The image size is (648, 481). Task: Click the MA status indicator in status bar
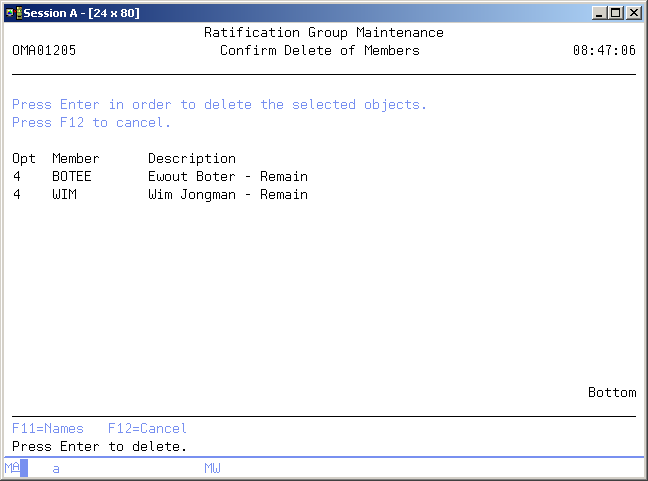point(12,467)
